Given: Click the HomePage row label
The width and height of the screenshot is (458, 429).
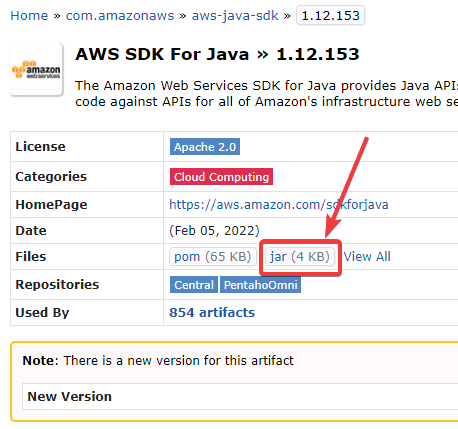Looking at the screenshot, I should [51, 205].
